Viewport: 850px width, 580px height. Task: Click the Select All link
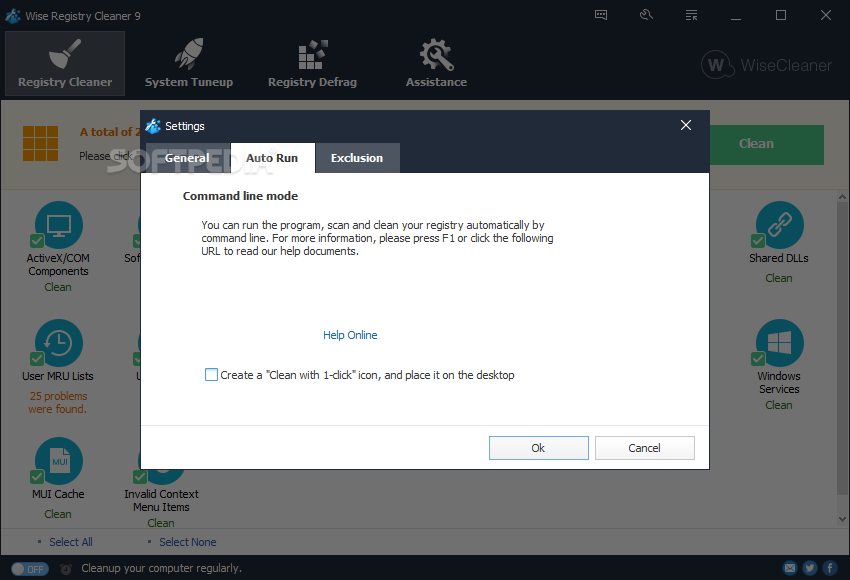tap(71, 542)
